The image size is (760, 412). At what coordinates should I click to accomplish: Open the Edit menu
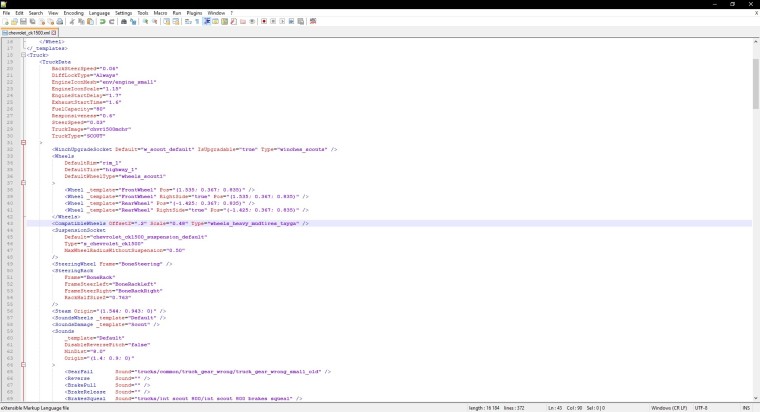(x=19, y=13)
